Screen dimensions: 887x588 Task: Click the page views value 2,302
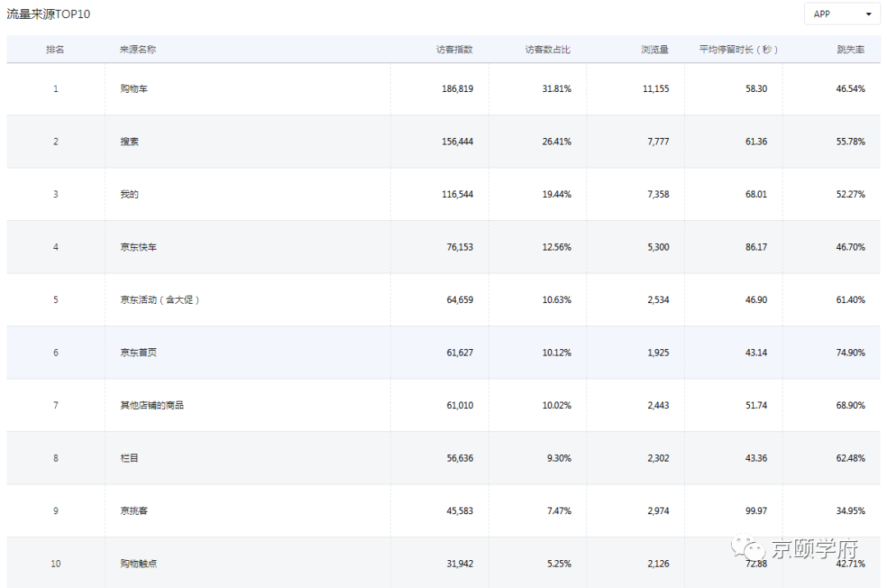658,458
